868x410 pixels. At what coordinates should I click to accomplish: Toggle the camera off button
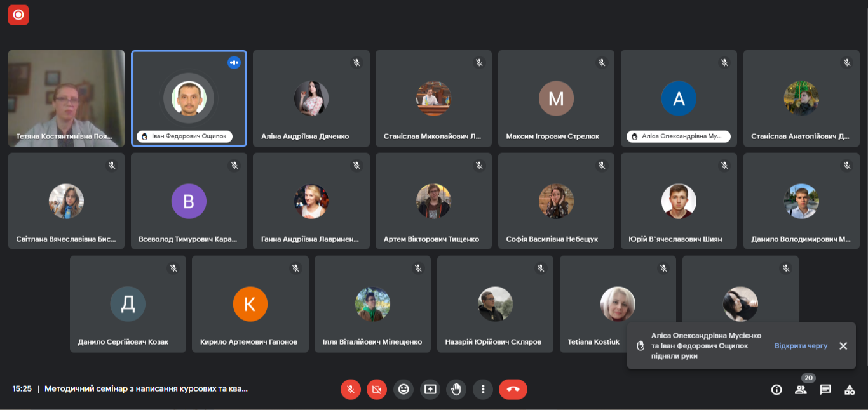[377, 389]
